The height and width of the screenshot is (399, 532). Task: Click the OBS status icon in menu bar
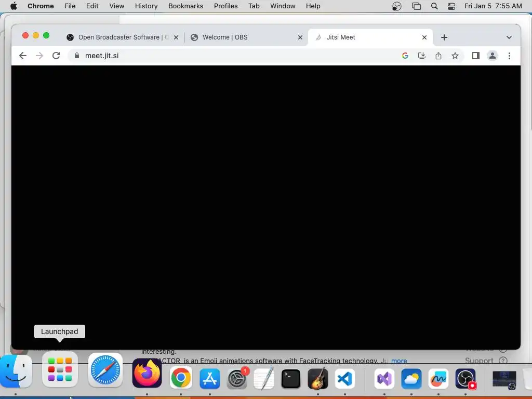click(396, 6)
